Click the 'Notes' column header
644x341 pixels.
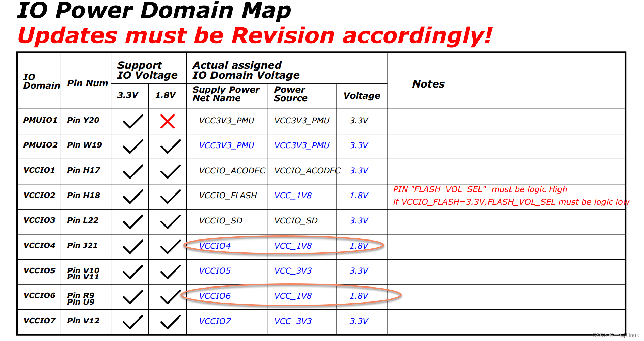pyautogui.click(x=428, y=84)
